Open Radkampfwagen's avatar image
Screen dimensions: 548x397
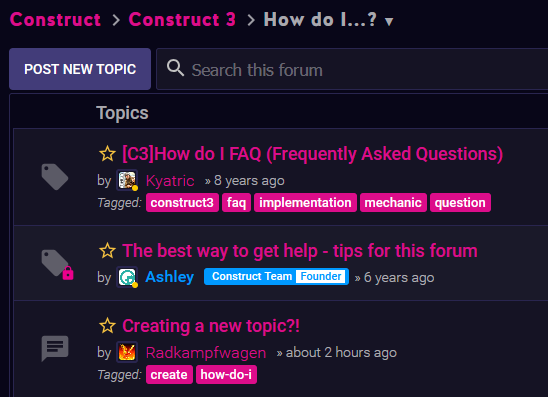click(x=127, y=352)
